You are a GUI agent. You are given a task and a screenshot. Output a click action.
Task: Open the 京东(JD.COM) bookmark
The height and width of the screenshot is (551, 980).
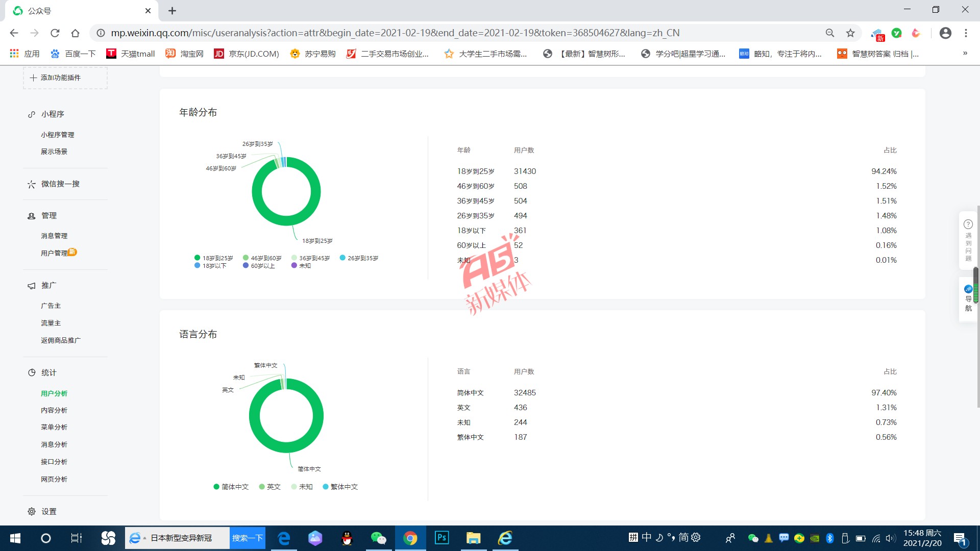pyautogui.click(x=247, y=54)
